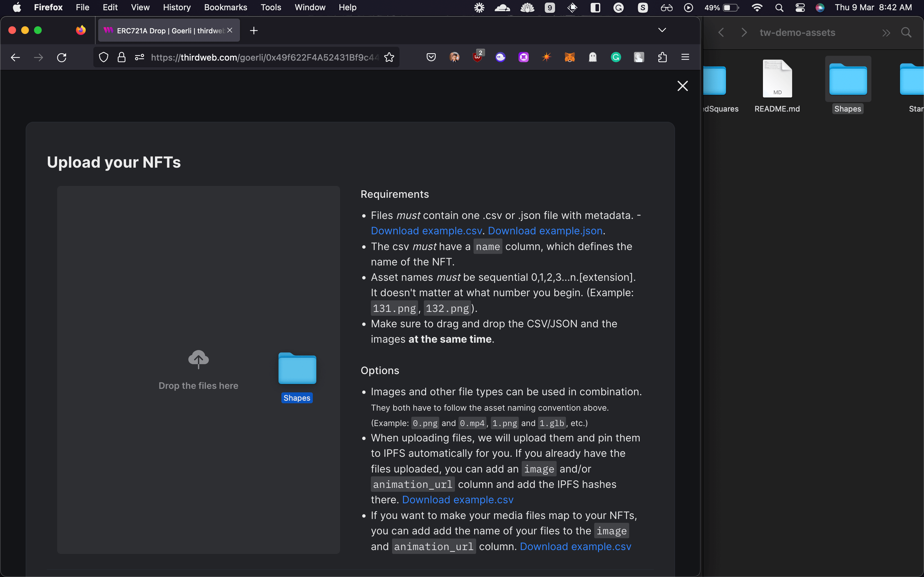Viewport: 924px width, 577px height.
Task: Open the Bookmarks menu
Action: pos(225,7)
